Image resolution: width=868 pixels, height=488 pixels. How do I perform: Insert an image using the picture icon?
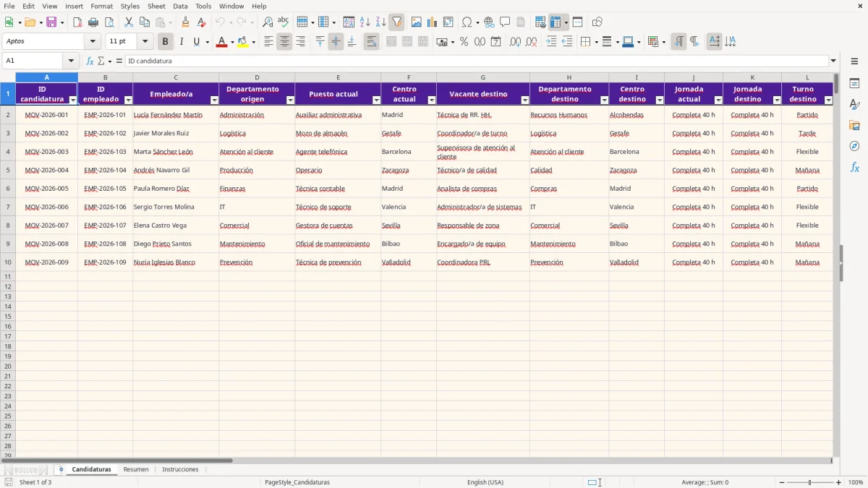point(417,22)
